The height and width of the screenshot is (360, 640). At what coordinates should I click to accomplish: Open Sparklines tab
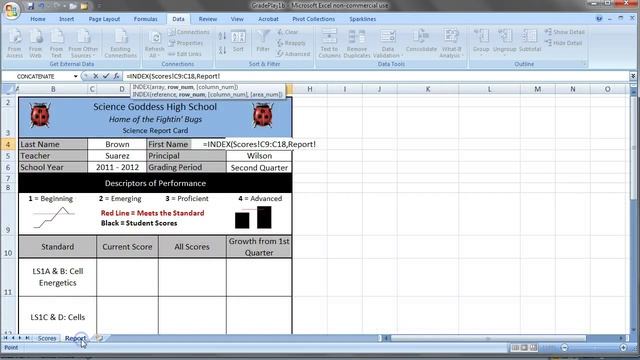(x=362, y=19)
